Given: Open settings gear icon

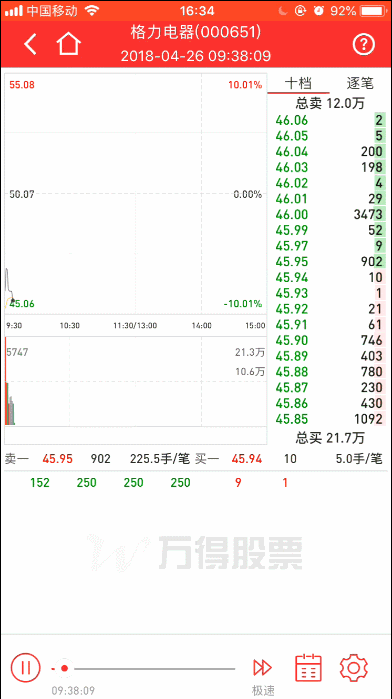Looking at the screenshot, I should pos(354,668).
